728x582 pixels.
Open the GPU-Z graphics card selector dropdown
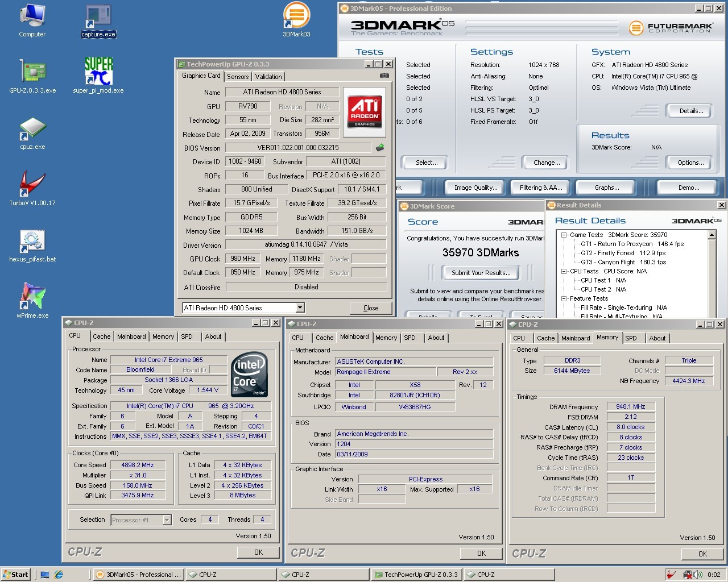coord(300,307)
